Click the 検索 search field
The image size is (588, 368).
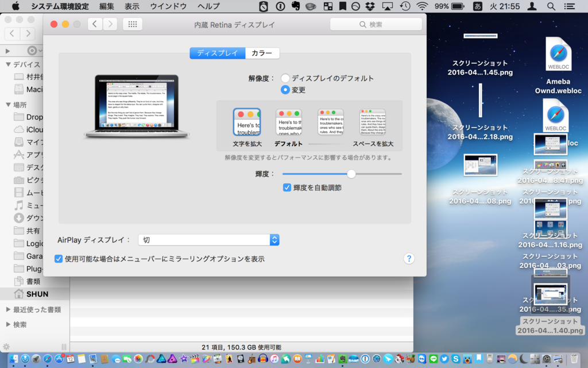coord(376,24)
